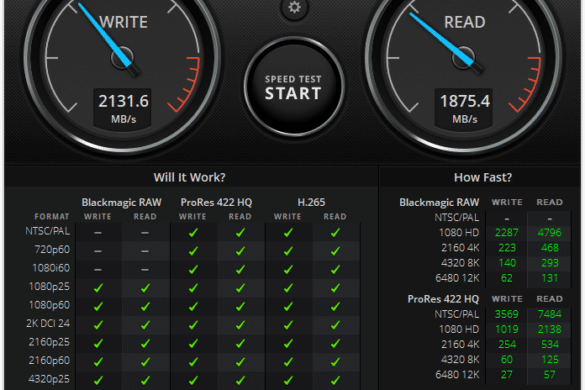The width and height of the screenshot is (585, 390).
Task: Click the 1080i60 format row label
Action: [x=51, y=268]
